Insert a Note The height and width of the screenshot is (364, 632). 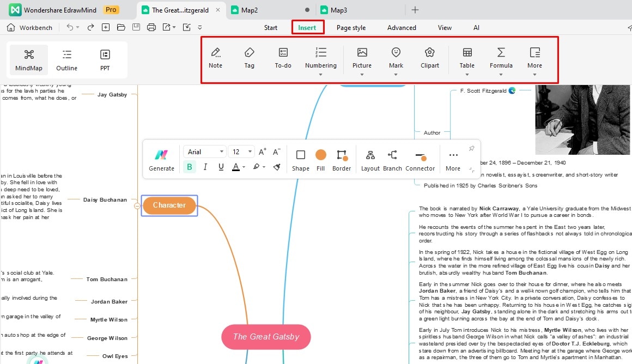click(215, 58)
